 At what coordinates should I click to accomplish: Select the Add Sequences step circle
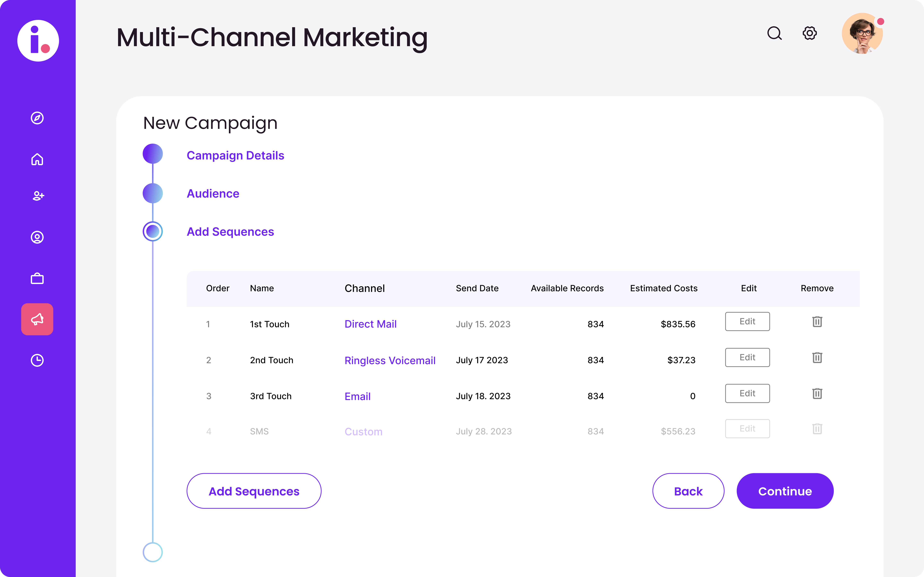tap(153, 231)
